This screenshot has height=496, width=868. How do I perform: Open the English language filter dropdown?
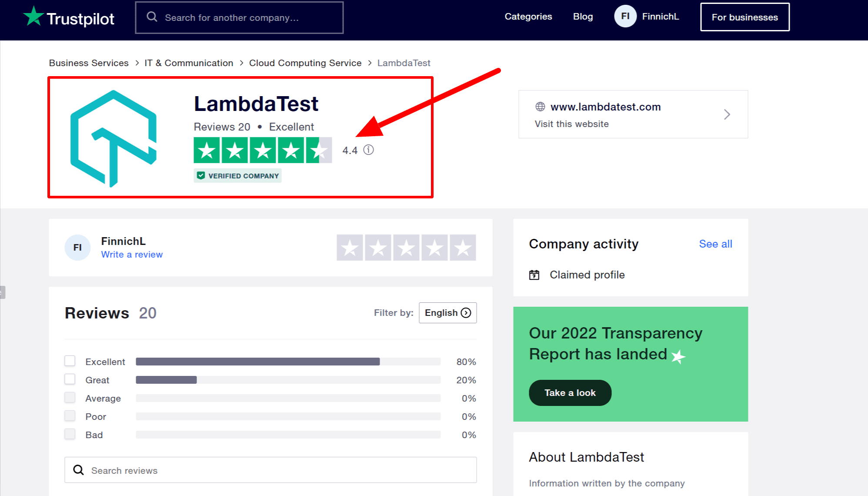click(x=447, y=313)
